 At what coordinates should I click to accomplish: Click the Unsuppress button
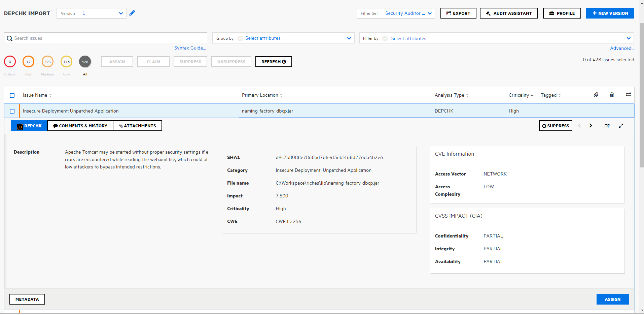(x=231, y=62)
